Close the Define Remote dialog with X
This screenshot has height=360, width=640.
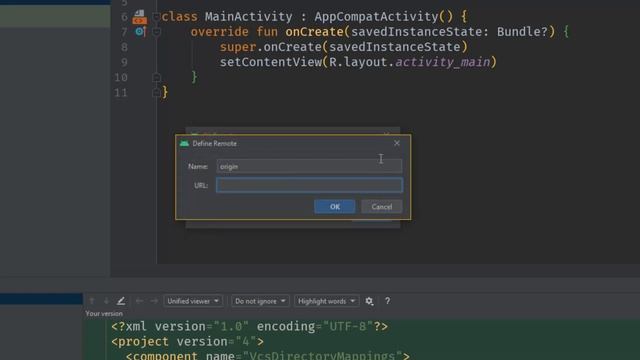(397, 143)
